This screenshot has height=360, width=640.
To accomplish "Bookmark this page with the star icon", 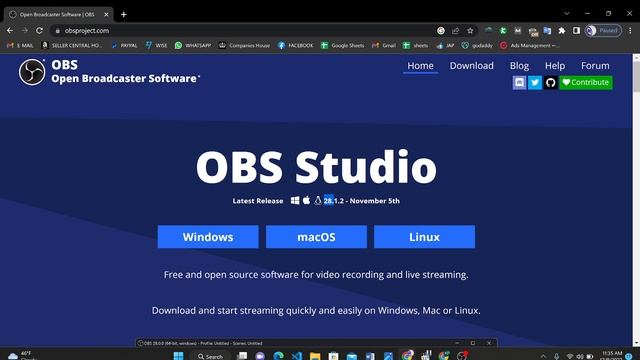I will pyautogui.click(x=470, y=31).
